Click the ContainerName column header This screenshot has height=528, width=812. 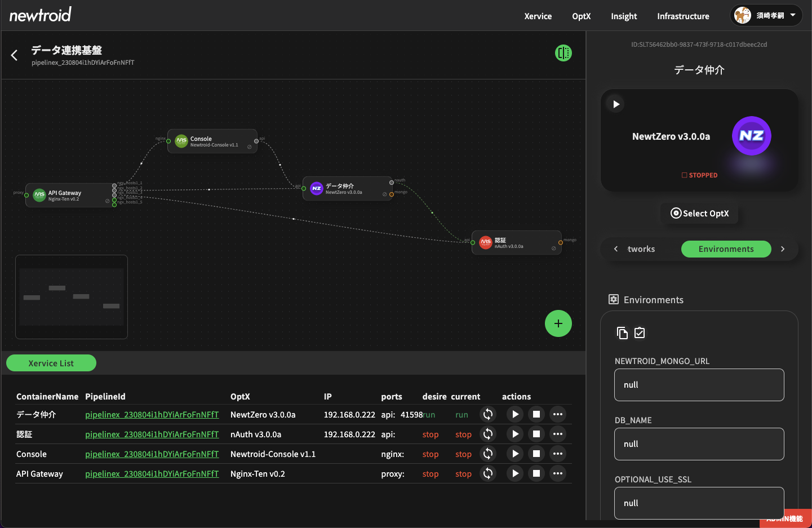pyautogui.click(x=47, y=397)
